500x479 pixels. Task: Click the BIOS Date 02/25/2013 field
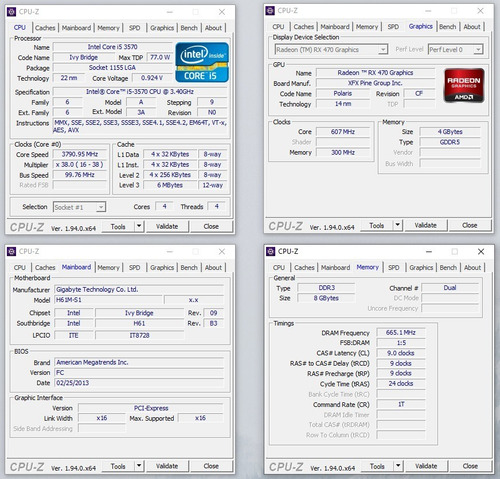[139, 383]
